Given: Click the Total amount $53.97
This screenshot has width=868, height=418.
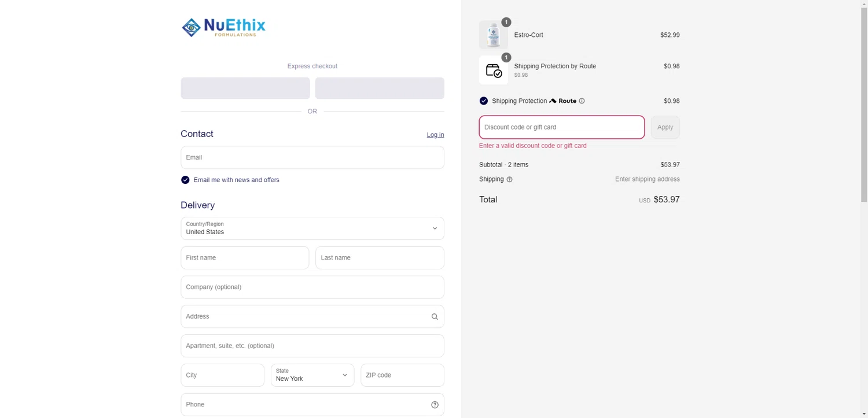Looking at the screenshot, I should pos(667,199).
